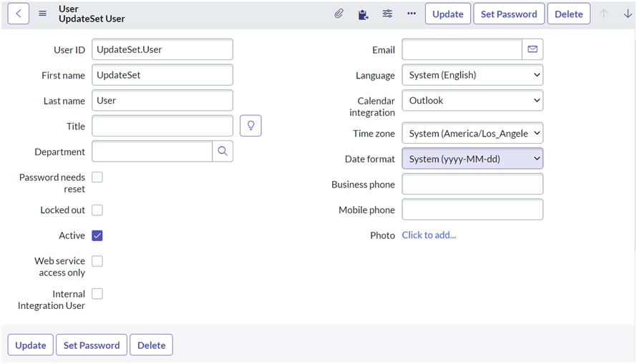Open the more options ellipsis menu
Viewport: 637px width, 364px height.
pyautogui.click(x=412, y=14)
